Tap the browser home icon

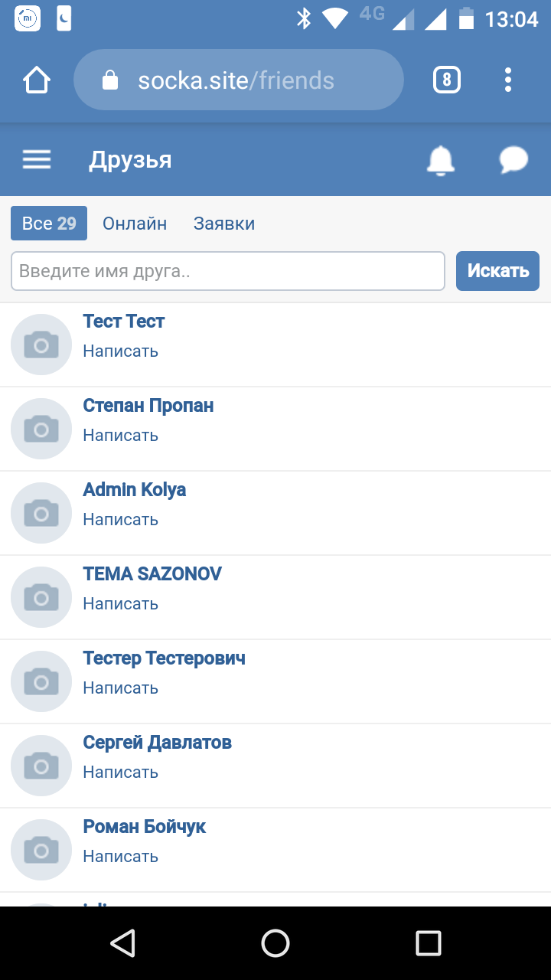37,80
